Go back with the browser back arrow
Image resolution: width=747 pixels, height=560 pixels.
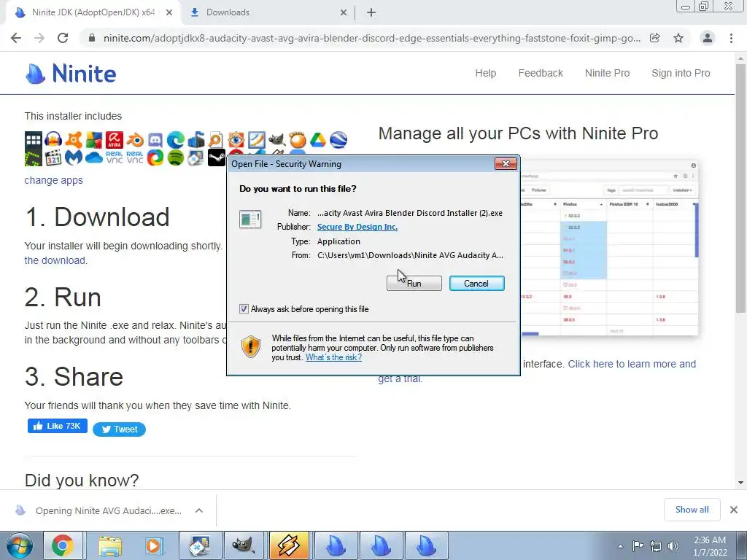coord(16,38)
